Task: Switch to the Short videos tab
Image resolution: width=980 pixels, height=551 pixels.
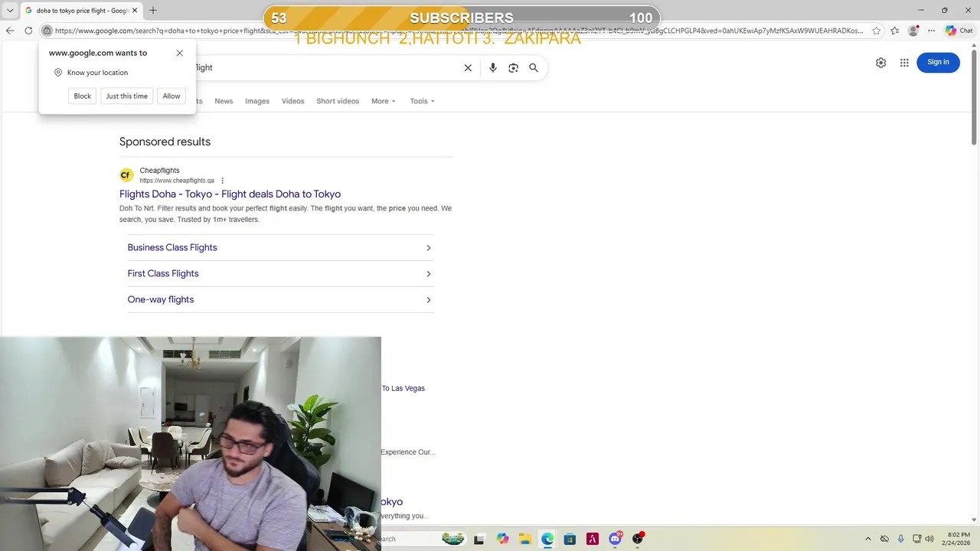Action: coord(338,101)
